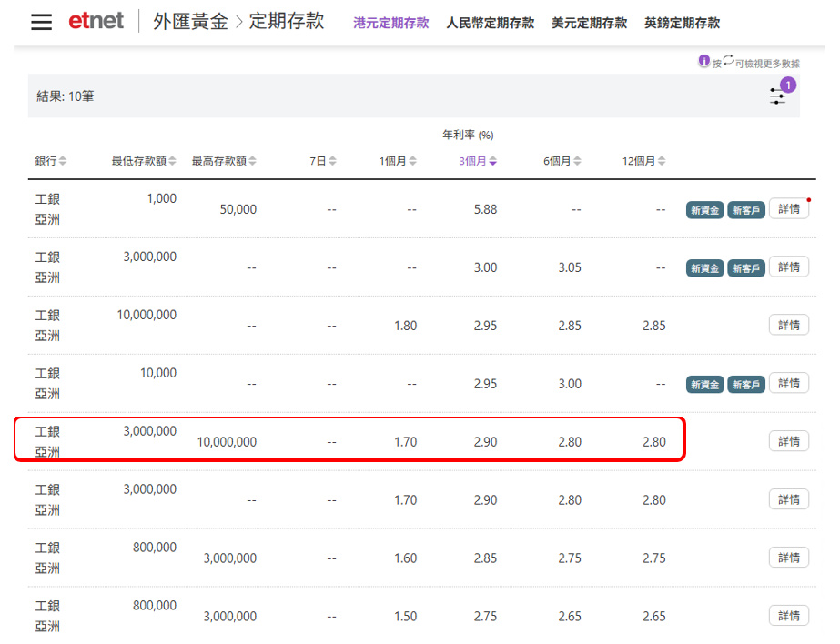Sort by the 12個月 rate column
The width and height of the screenshot is (840, 644).
pyautogui.click(x=643, y=161)
